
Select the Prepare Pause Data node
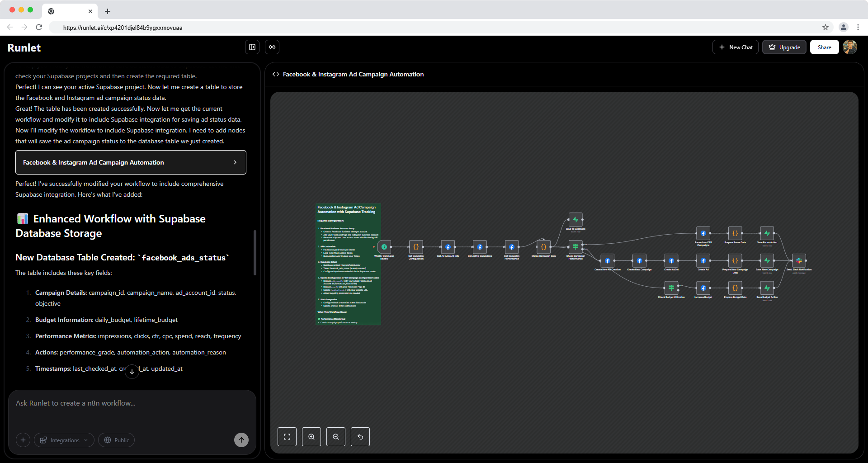pos(735,233)
